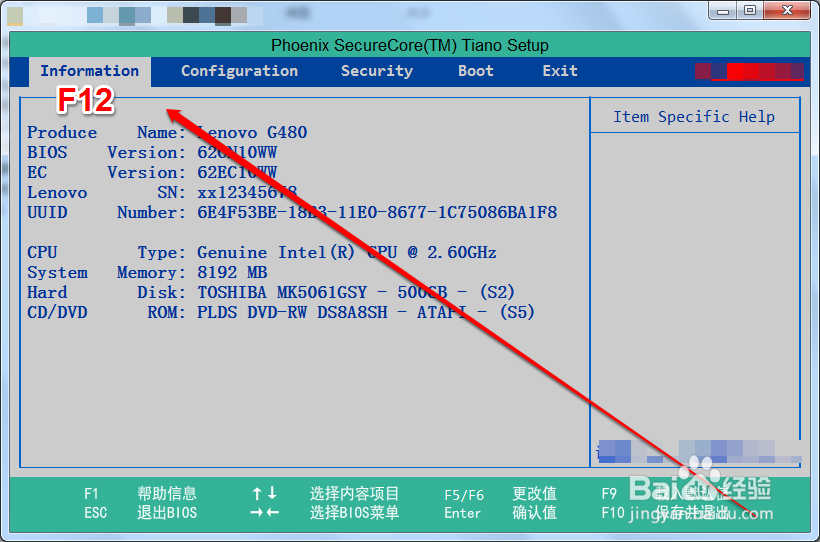Select the Genuine Intel(R) CPU type value
Screen dimensions: 820x542
click(347, 253)
